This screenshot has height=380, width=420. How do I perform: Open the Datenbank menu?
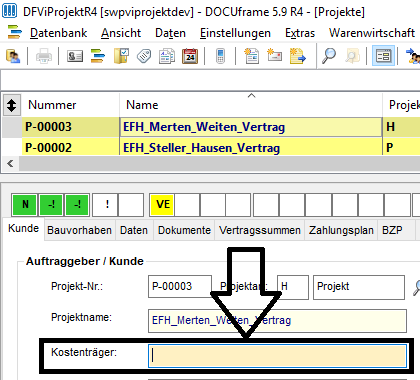pos(58,33)
